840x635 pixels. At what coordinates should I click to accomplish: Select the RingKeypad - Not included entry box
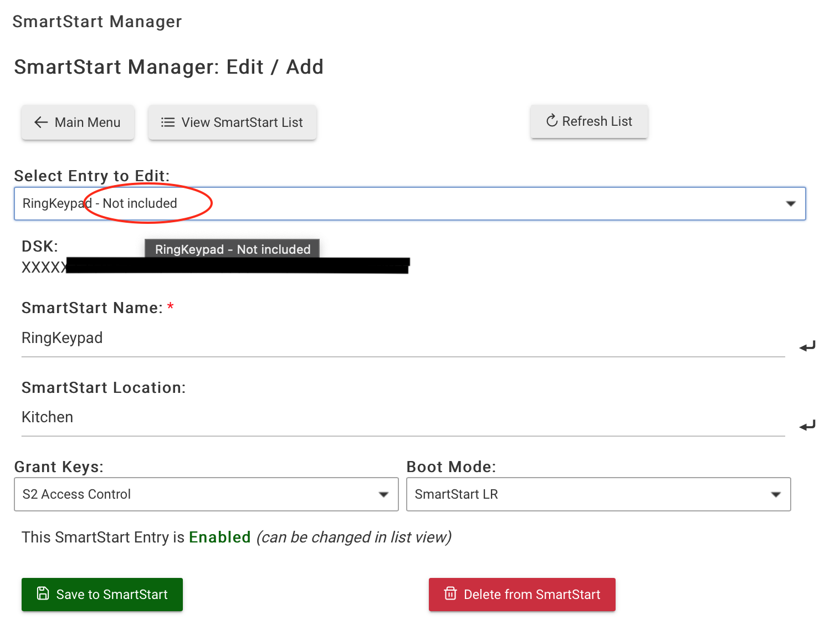click(x=410, y=204)
